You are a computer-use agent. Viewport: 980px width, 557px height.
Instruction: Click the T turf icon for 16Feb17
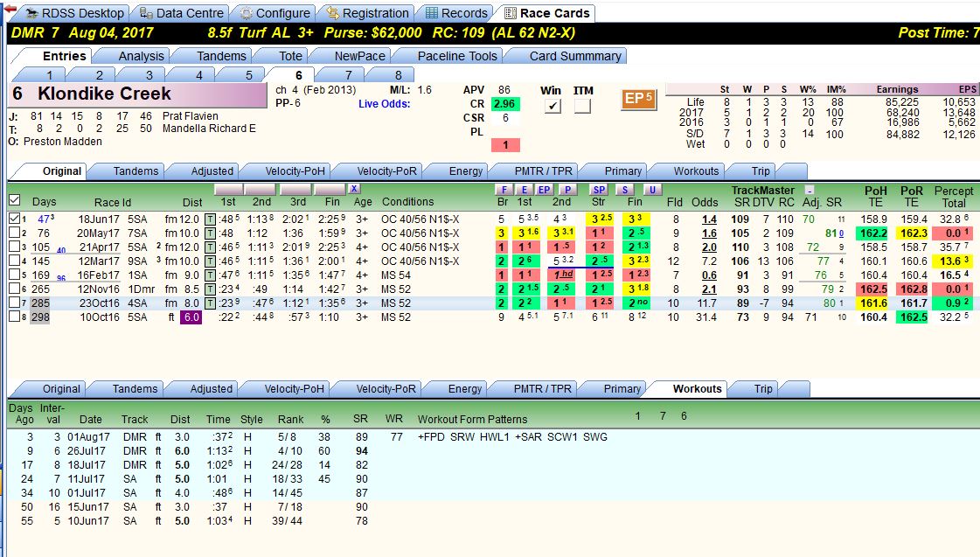click(210, 275)
